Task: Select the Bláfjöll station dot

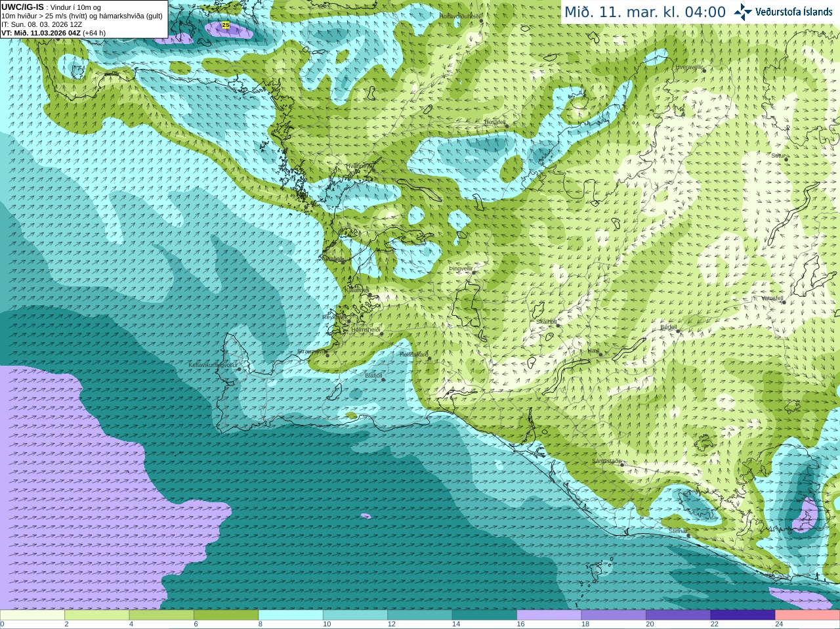Action: [383, 380]
